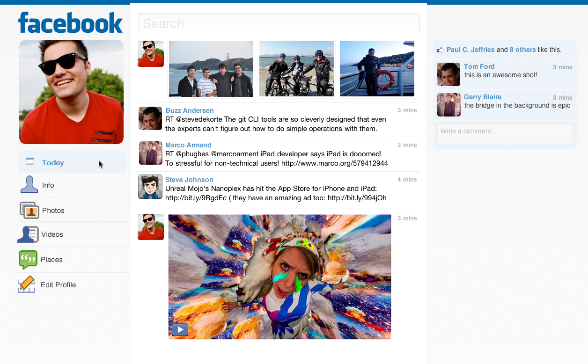Image resolution: width=588 pixels, height=364 pixels.
Task: Click the Search field
Action: point(279,23)
